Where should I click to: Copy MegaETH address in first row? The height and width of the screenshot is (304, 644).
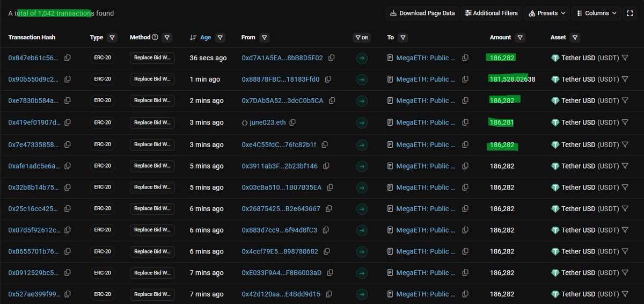click(x=465, y=58)
